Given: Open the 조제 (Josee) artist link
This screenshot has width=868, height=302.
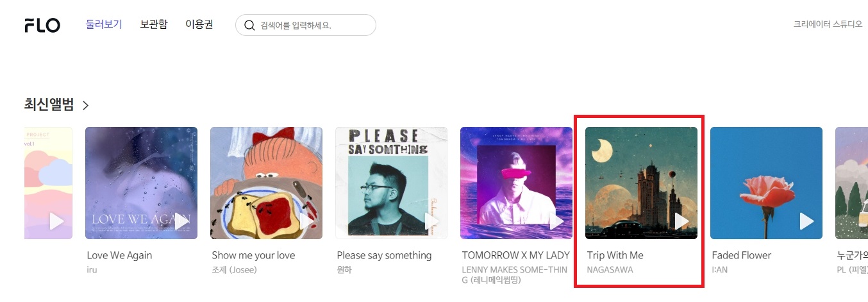Looking at the screenshot, I should click(x=234, y=270).
